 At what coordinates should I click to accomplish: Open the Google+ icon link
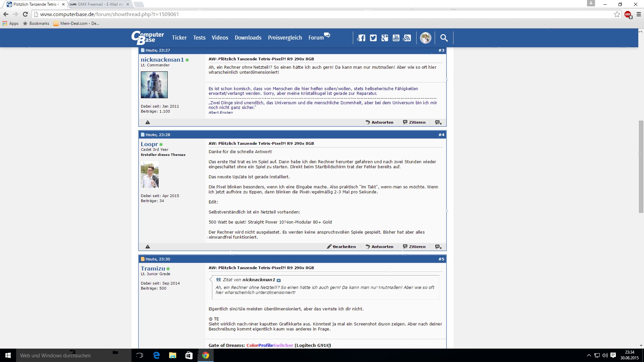pyautogui.click(x=385, y=38)
